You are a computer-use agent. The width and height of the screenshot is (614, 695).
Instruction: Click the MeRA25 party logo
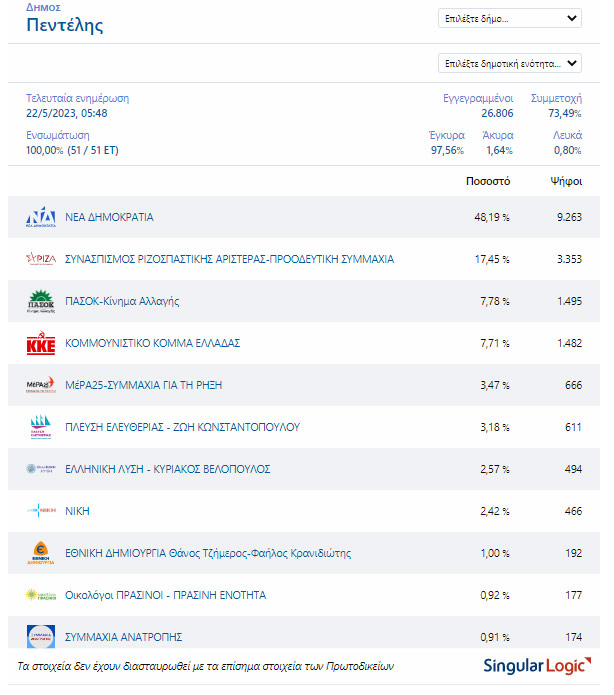coord(41,385)
